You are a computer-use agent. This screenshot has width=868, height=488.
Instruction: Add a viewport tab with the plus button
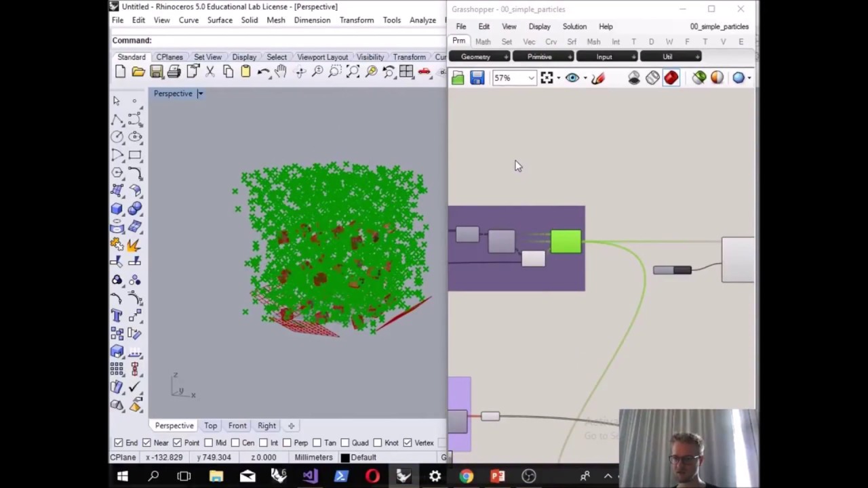click(291, 426)
